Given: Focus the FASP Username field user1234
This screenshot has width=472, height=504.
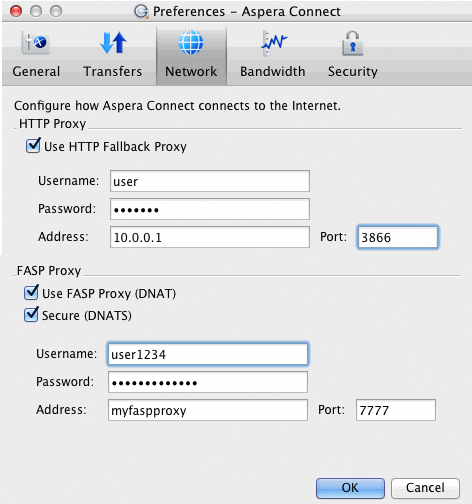Looking at the screenshot, I should tap(208, 354).
